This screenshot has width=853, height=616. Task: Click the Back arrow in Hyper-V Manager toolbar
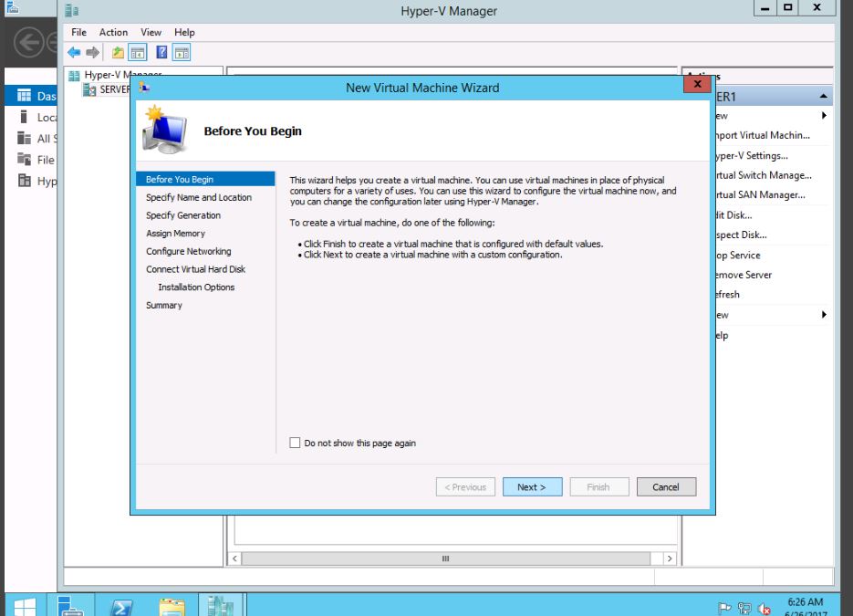74,53
